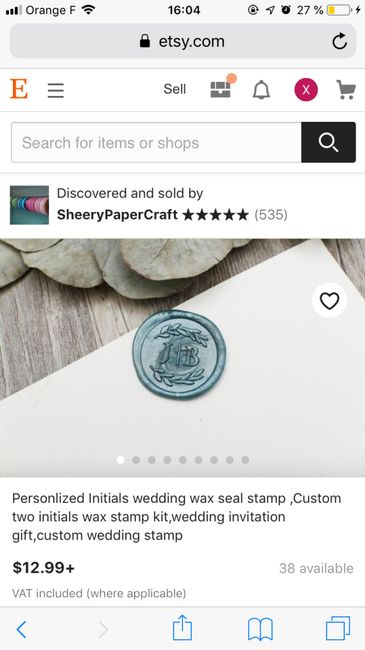Tap the search magnifier button
This screenshot has height=650, width=365.
pyautogui.click(x=328, y=142)
